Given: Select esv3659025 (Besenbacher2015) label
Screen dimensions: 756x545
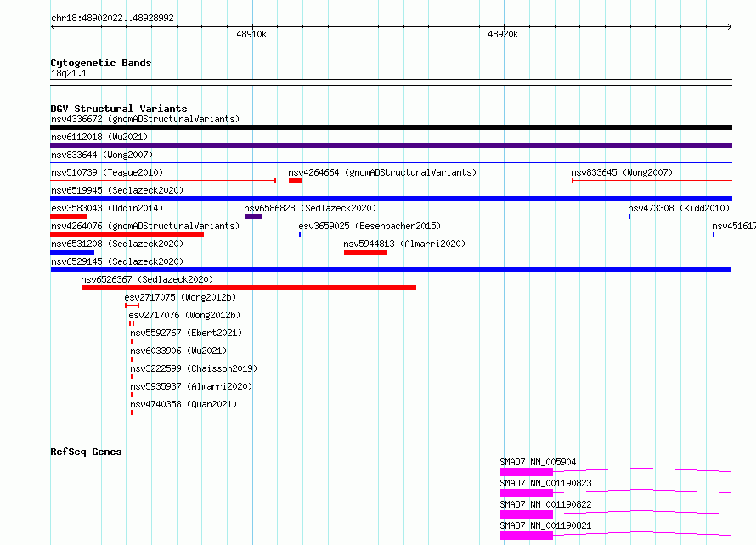Looking at the screenshot, I should point(370,226).
